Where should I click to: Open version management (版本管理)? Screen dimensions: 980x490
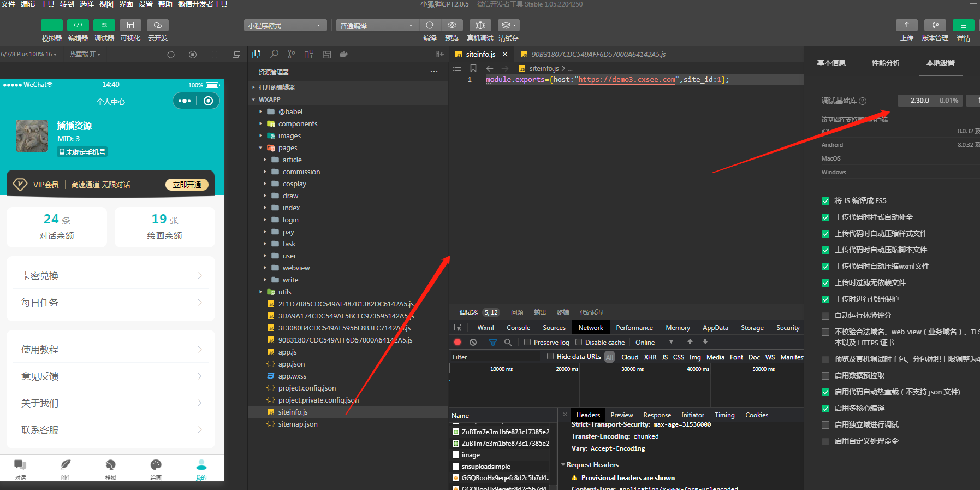[935, 25]
